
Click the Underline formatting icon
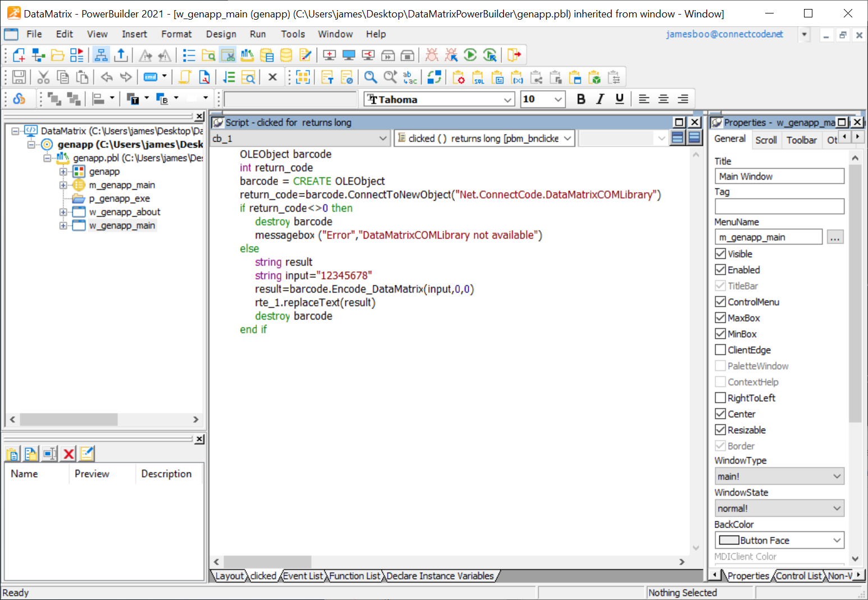[619, 99]
